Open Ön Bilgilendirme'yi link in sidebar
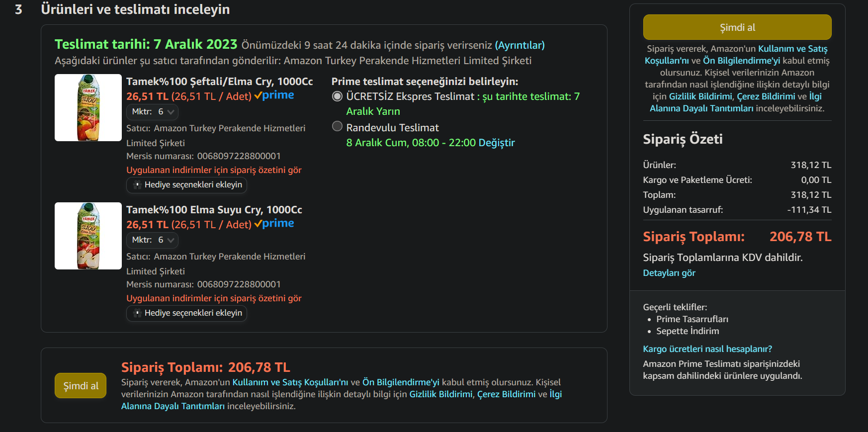 coord(741,61)
